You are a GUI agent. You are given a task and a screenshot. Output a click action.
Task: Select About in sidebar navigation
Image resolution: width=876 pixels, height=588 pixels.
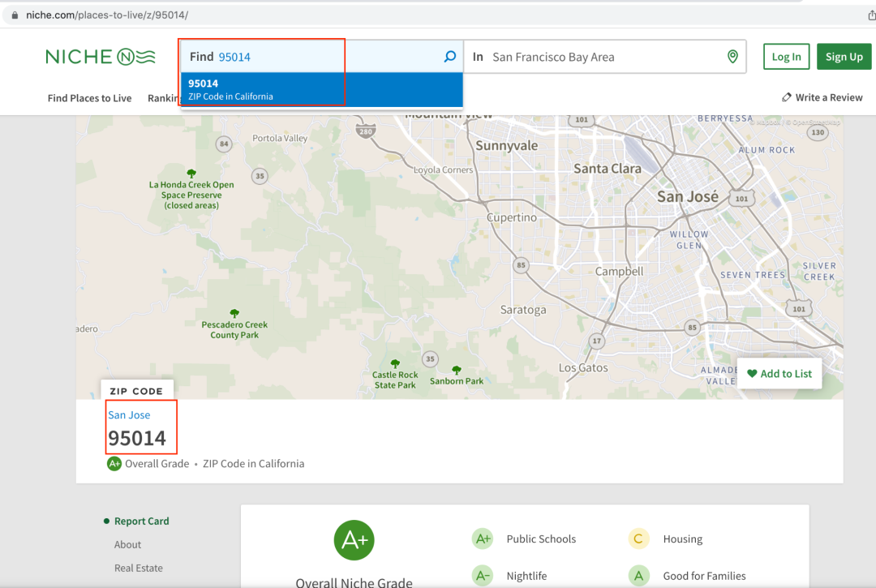pos(127,544)
